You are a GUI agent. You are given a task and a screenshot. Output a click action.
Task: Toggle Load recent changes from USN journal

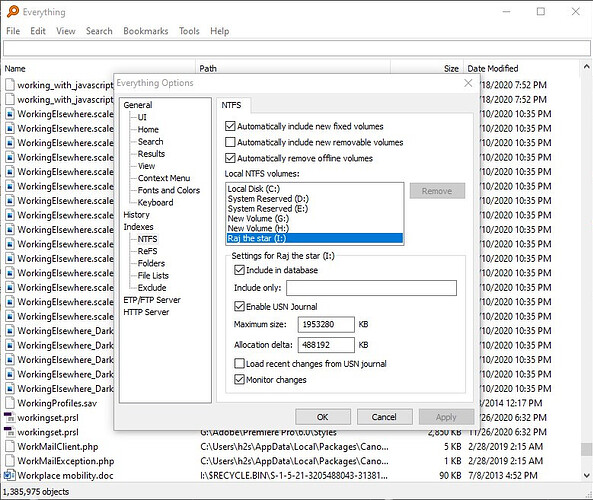click(239, 364)
